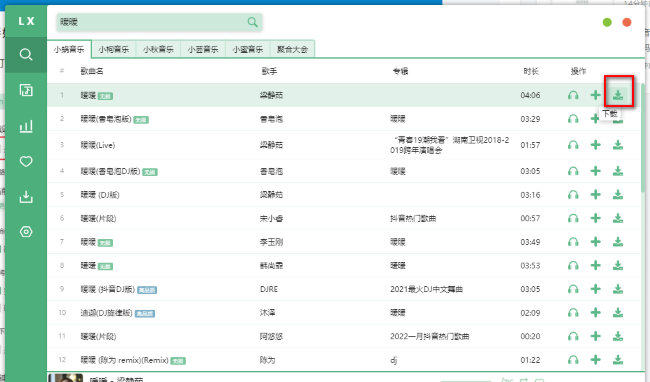Switch to the 小蜜音乐 source tab
Viewport: 650px width, 382px height.
pyautogui.click(x=247, y=49)
